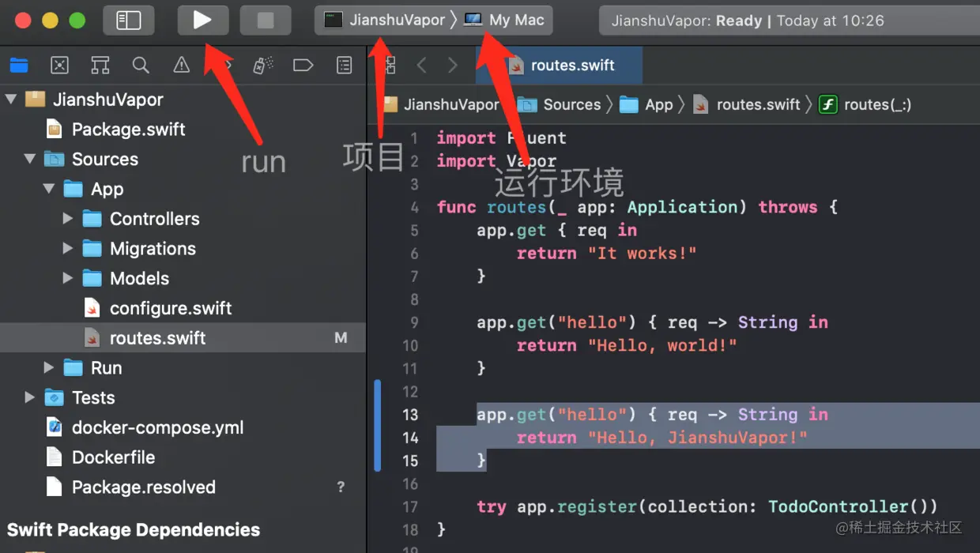The image size is (980, 553).
Task: Expand the Controllers folder disclosure triangle
Action: [x=68, y=219]
